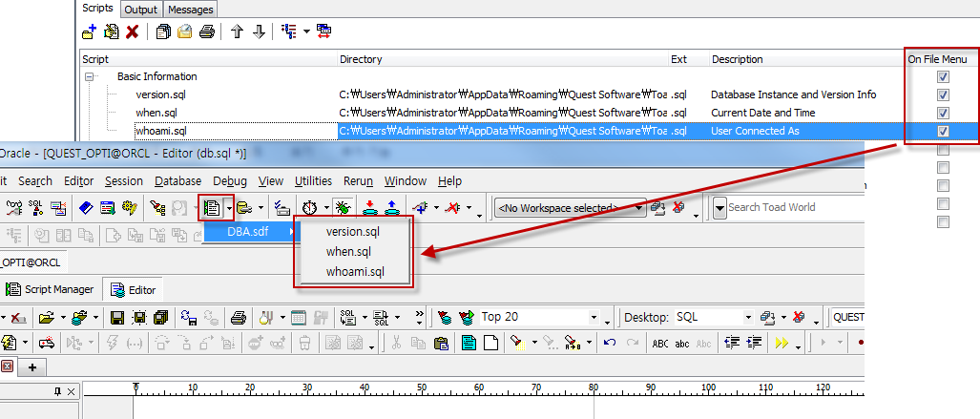Viewport: 980px width, 419px height.
Task: Click the undo arrow icon
Action: point(609,344)
